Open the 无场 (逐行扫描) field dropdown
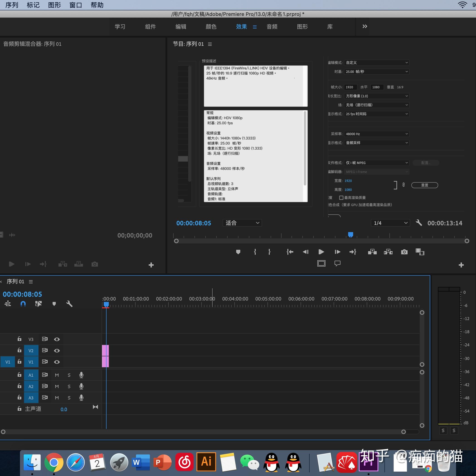Screen dimensions: 476x476 click(377, 105)
